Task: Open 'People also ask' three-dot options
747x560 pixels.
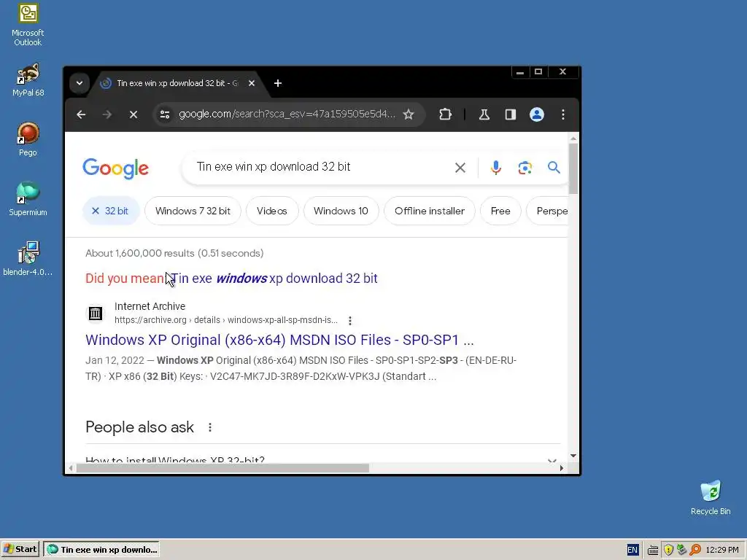Action: (x=210, y=427)
